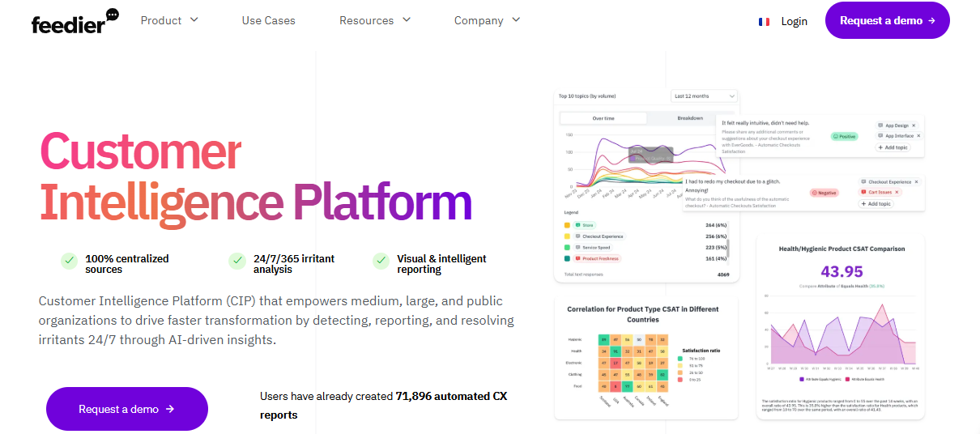Click the Health/Hygienic Product CSAT Comparison title
The height and width of the screenshot is (434, 980).
click(842, 249)
